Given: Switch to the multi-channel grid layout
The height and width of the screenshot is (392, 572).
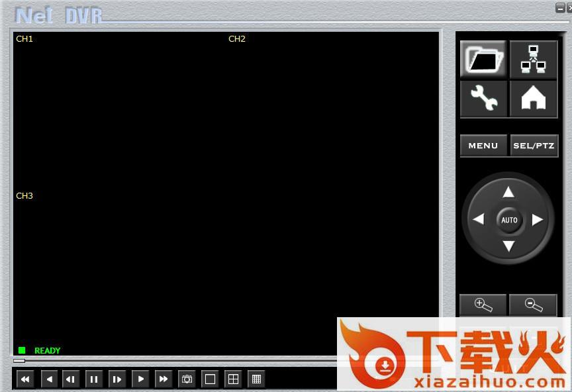Looking at the screenshot, I should click(256, 379).
